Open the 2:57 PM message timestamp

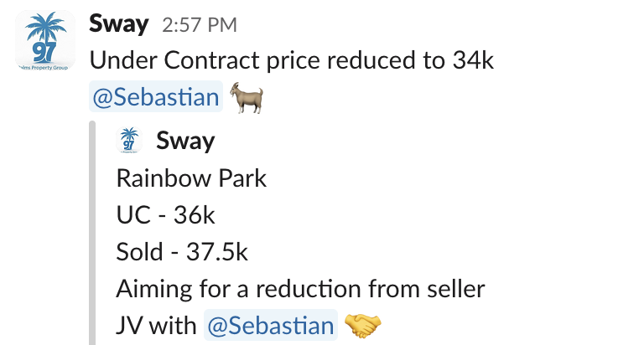(200, 25)
